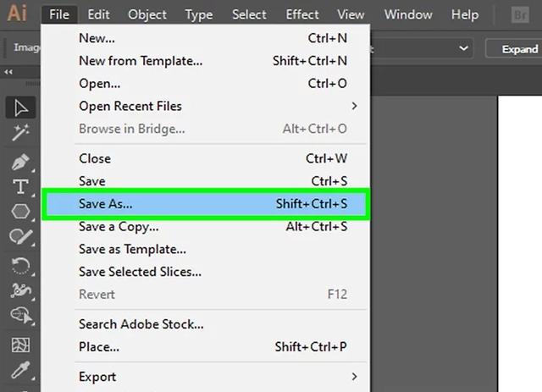
Task: Click the Bridge icon in the menu bar
Action: tap(522, 14)
